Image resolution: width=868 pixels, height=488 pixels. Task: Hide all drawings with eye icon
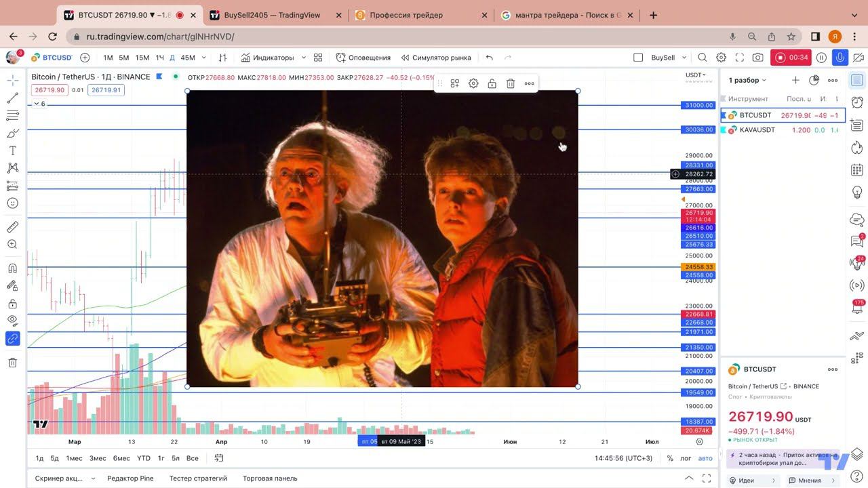[x=12, y=321]
